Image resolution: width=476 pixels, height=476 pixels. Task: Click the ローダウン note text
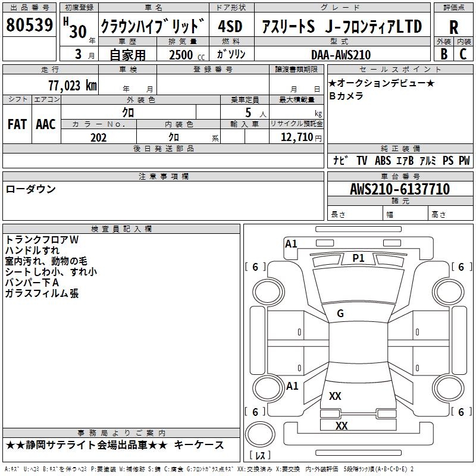31,189
